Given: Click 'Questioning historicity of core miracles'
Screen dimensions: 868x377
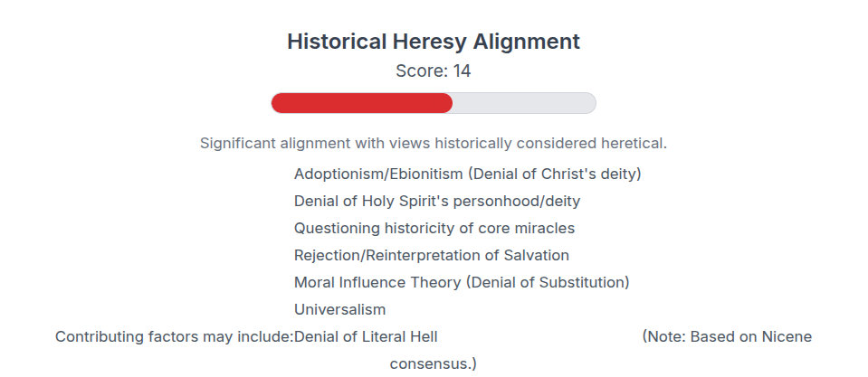Looking at the screenshot, I should (434, 228).
